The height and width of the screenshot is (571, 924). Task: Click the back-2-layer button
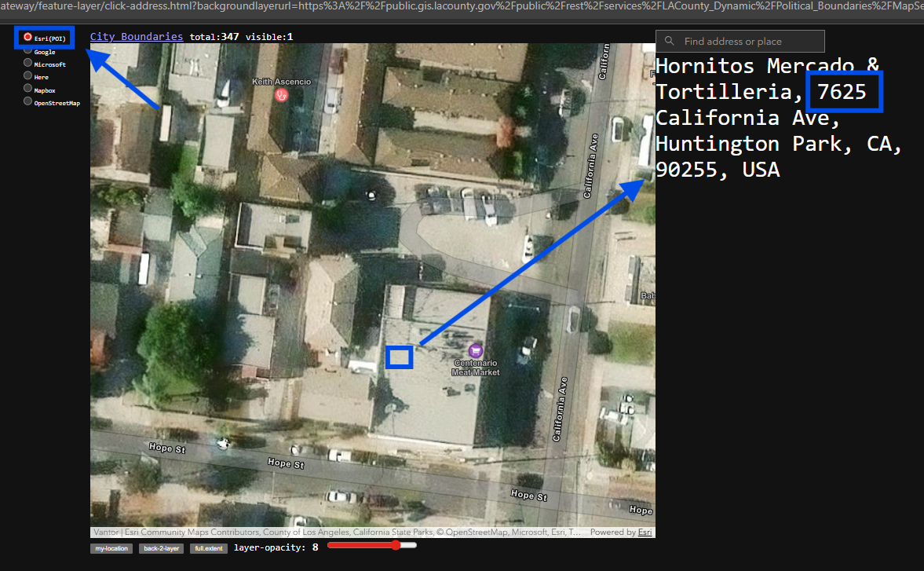coord(161,548)
